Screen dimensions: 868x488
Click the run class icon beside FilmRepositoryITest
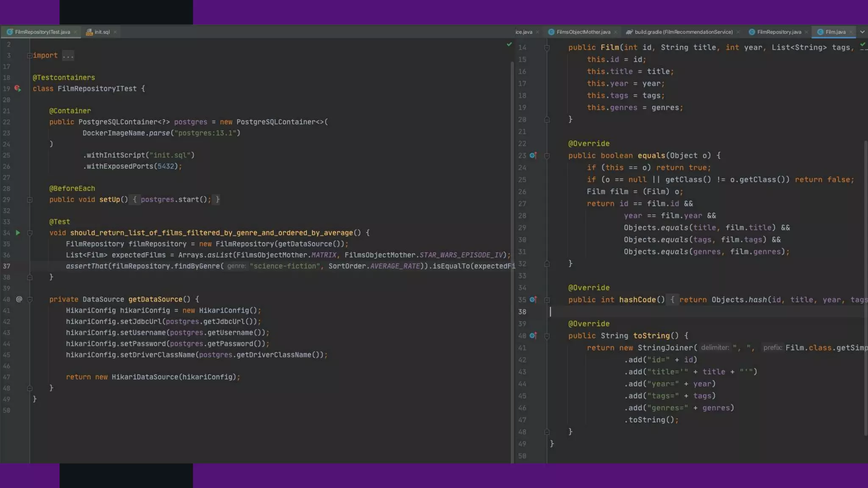17,89
